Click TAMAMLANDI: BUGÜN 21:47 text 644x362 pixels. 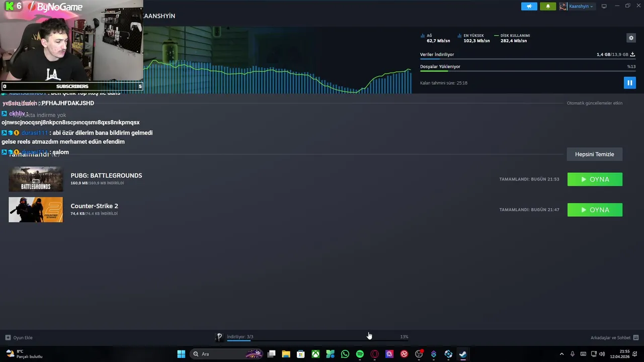tap(529, 210)
